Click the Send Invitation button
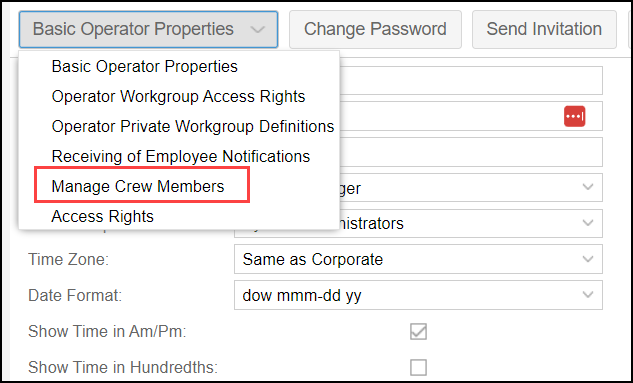The width and height of the screenshot is (633, 383). 544,29
